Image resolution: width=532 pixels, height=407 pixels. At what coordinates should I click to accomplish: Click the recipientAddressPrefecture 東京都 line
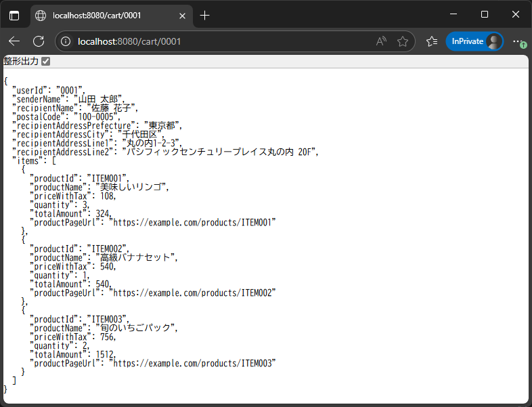pyautogui.click(x=97, y=125)
